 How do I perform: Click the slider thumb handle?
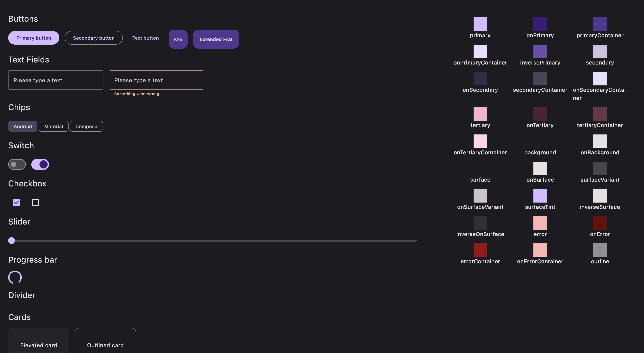[x=12, y=240]
